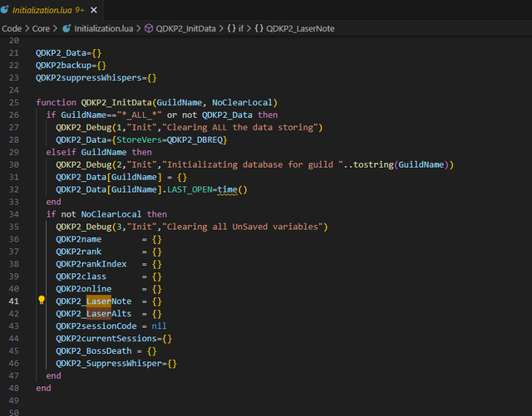Click QDKP2name on line 36

tap(79, 239)
